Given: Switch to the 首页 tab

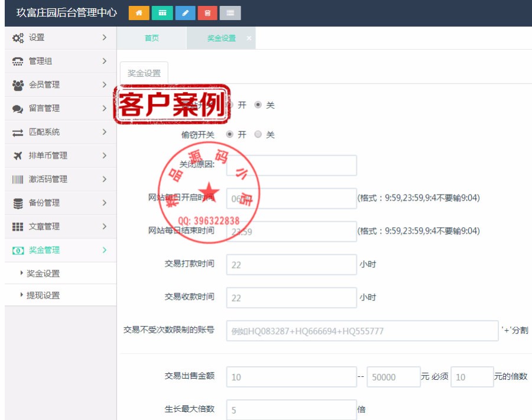Looking at the screenshot, I should [x=152, y=38].
